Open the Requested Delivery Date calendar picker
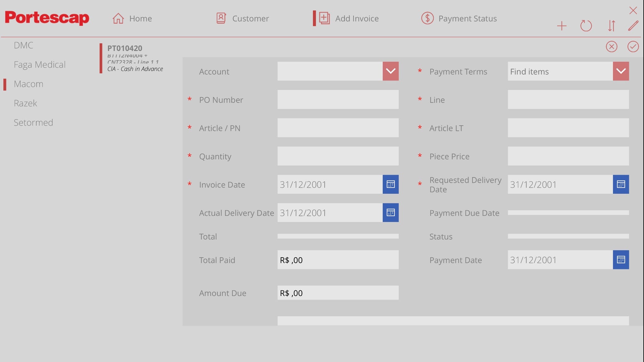The image size is (644, 362). (x=621, y=184)
